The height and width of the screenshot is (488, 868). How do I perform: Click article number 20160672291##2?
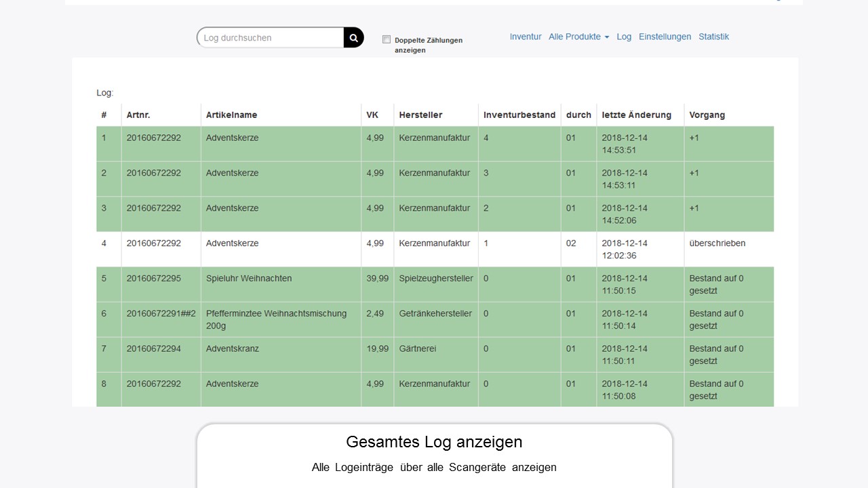tap(161, 314)
